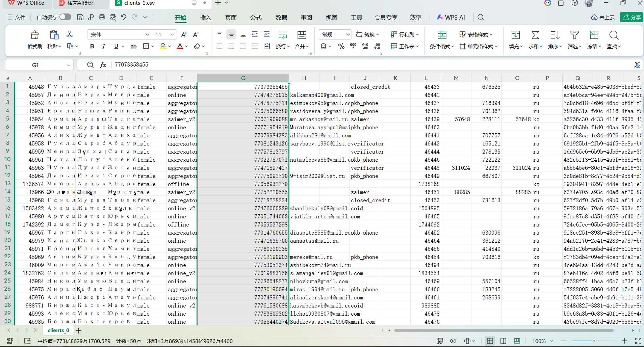Click the percent style icon

[x=341, y=46]
